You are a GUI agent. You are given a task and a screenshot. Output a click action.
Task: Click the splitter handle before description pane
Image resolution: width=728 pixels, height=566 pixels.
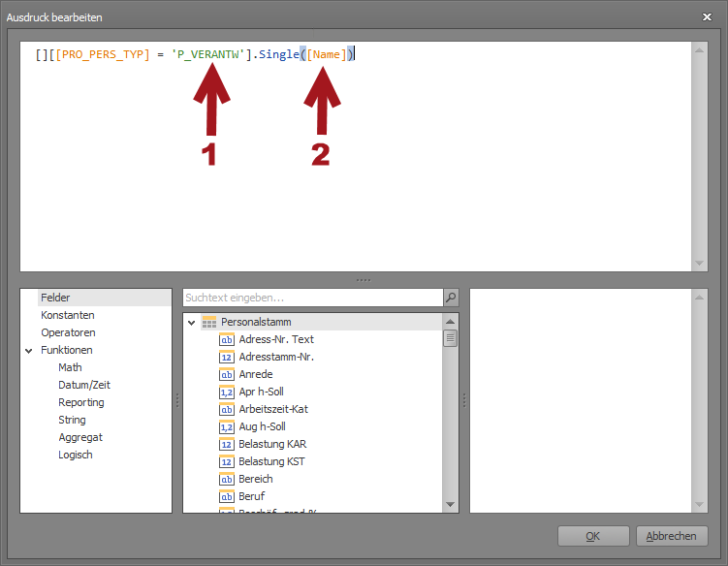click(464, 400)
